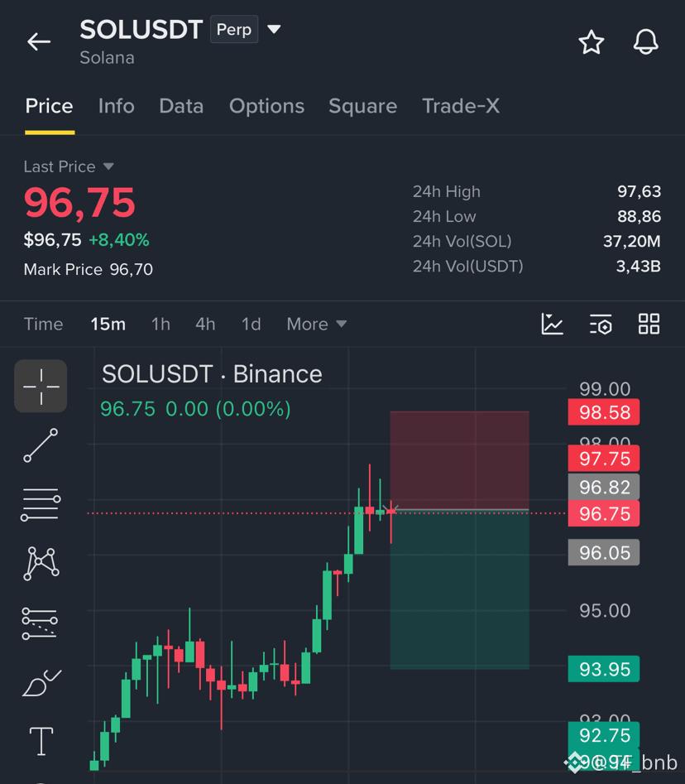
Task: Go back with the left arrow
Action: [x=39, y=41]
